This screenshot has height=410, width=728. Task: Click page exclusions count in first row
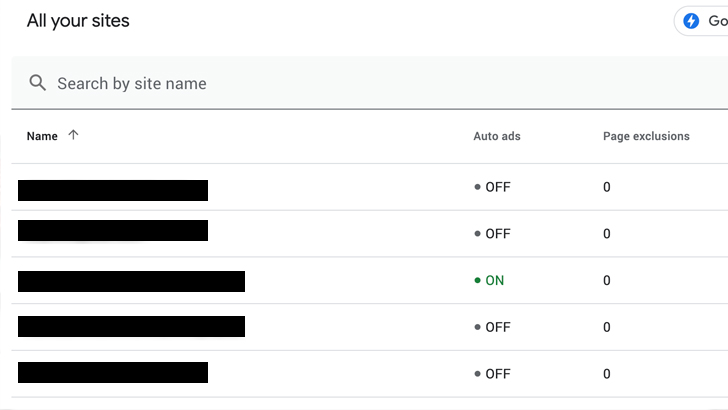point(607,187)
